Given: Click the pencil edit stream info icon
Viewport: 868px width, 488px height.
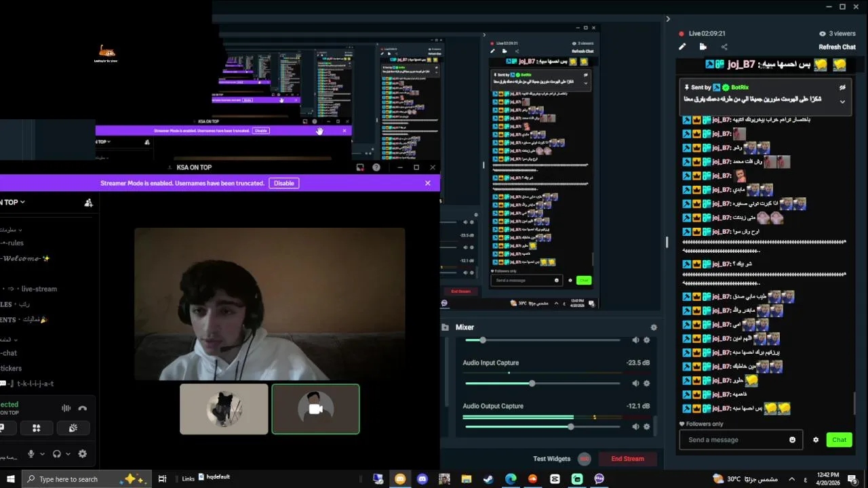Looking at the screenshot, I should tap(682, 47).
